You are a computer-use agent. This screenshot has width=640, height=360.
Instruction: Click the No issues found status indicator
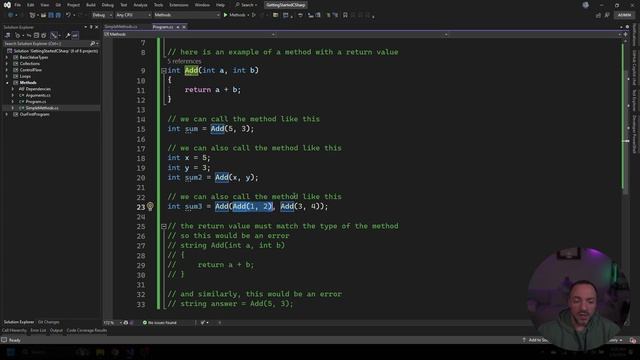(x=160, y=322)
